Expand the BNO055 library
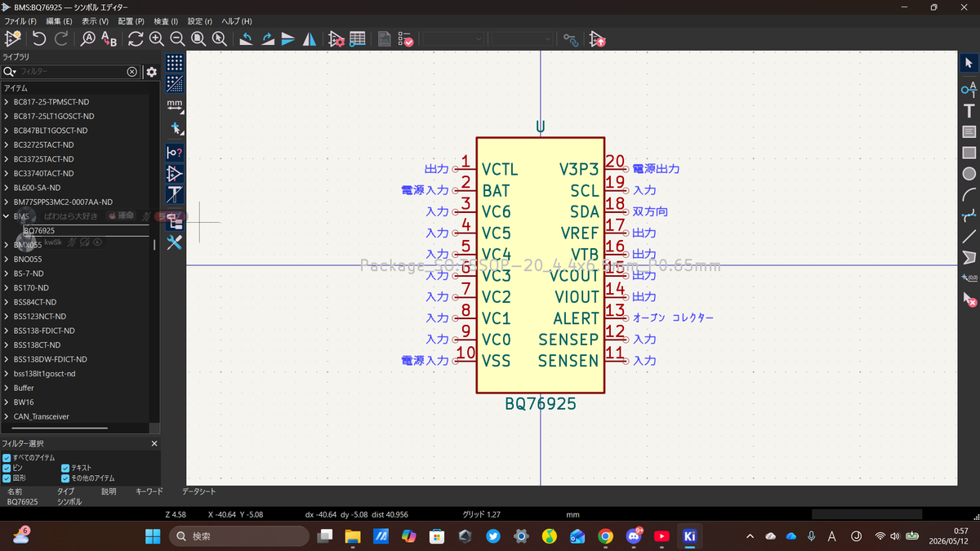This screenshot has height=551, width=980. pyautogui.click(x=7, y=259)
